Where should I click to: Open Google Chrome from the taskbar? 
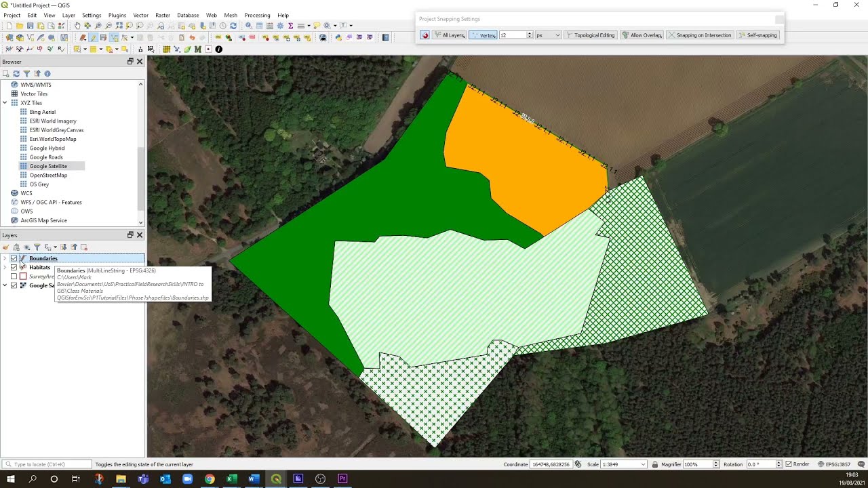[210, 479]
